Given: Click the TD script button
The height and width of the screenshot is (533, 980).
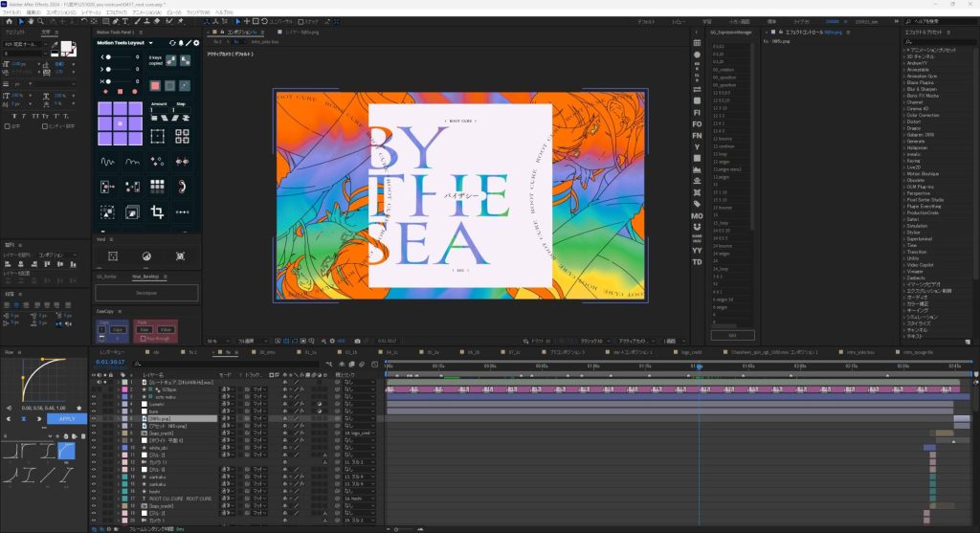Looking at the screenshot, I should (697, 261).
